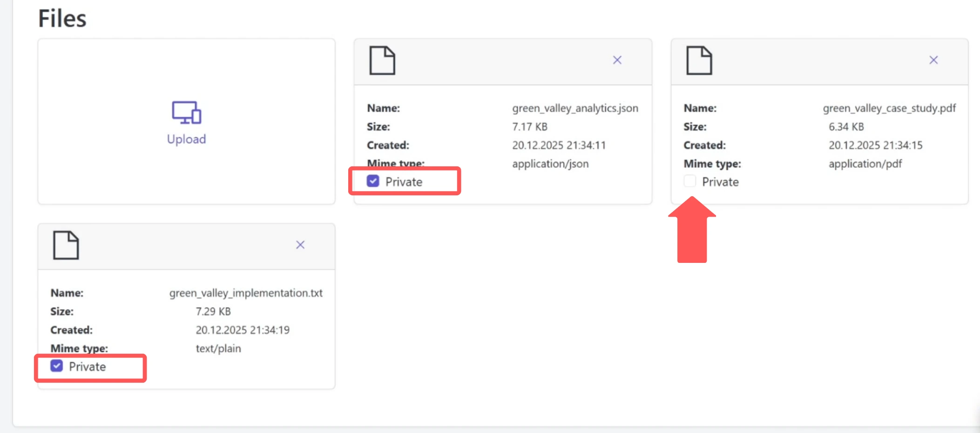Open the Upload area
980x433 pixels.
(186, 121)
